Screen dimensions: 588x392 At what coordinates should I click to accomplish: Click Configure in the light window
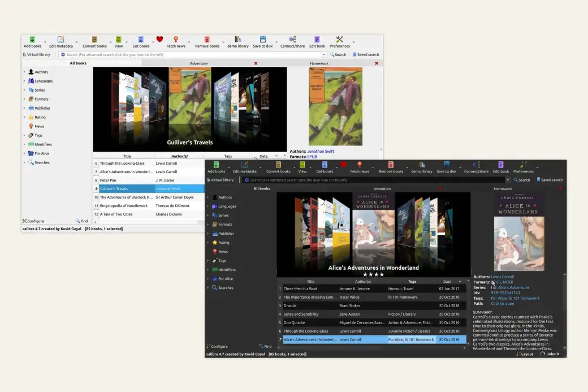click(33, 221)
